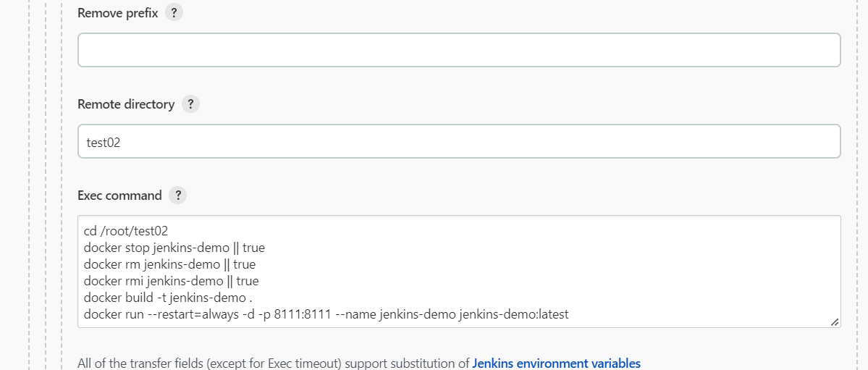Click the Remote directory field containing test02
Viewport: 868px width, 370px height.
click(459, 142)
